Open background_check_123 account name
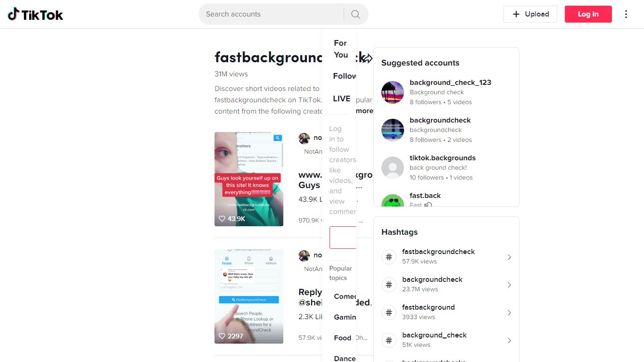The height and width of the screenshot is (362, 644). pos(450,82)
